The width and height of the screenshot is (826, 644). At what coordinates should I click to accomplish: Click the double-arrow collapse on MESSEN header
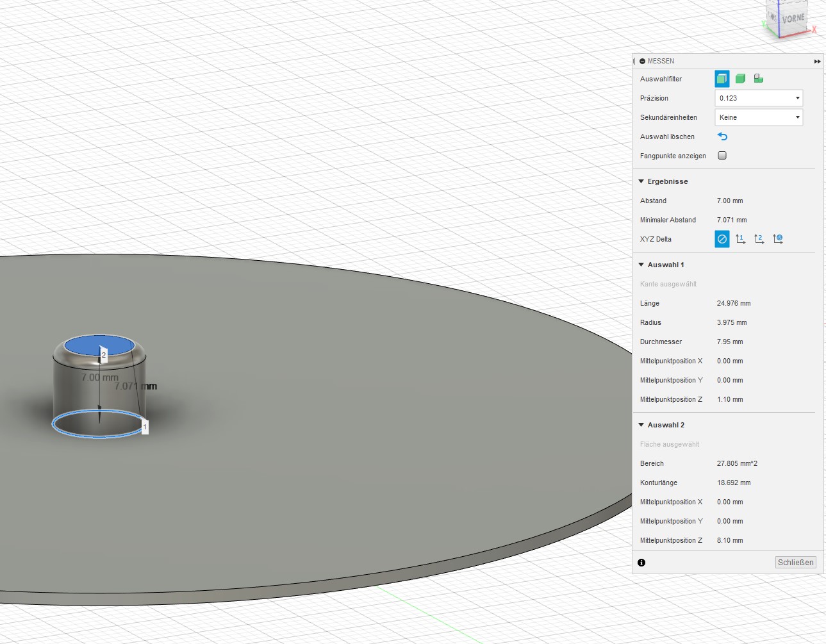pos(817,61)
